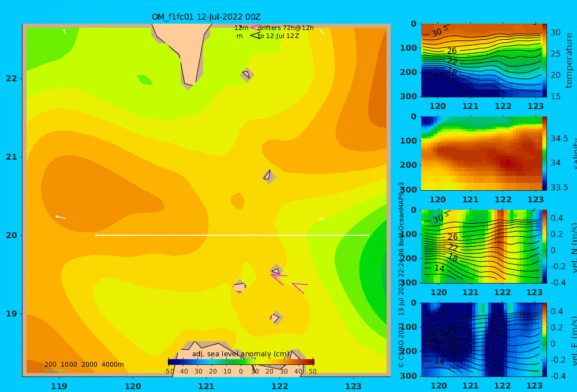Image resolution: width=577 pixels, height=392 pixels.
Task: Click the 'vel. N (m/s)' colorbar label
Action: (574, 247)
